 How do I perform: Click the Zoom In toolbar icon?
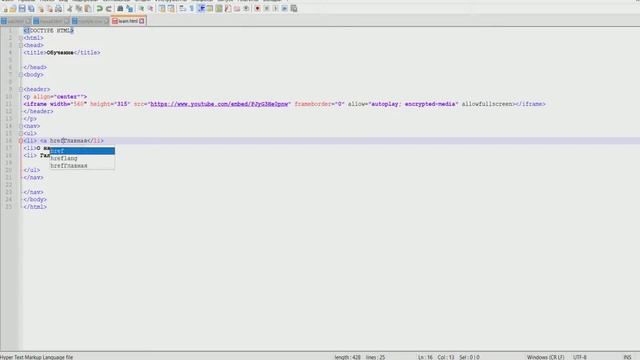point(141,9)
